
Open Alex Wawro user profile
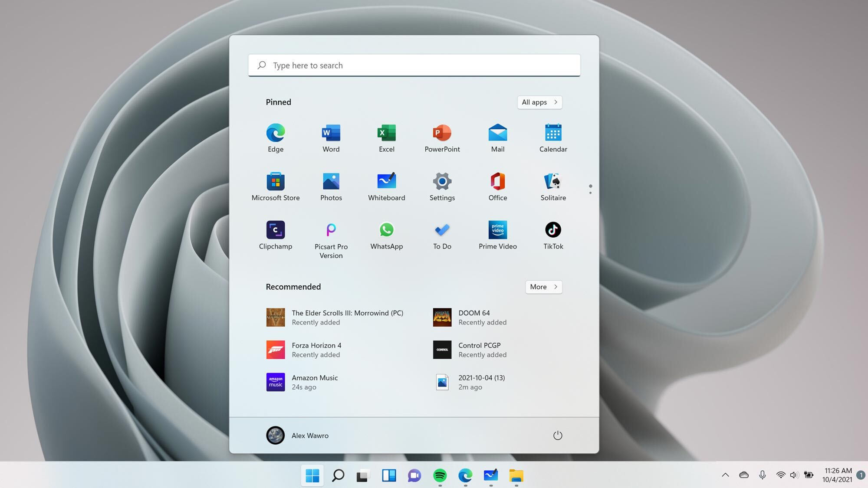click(x=297, y=435)
